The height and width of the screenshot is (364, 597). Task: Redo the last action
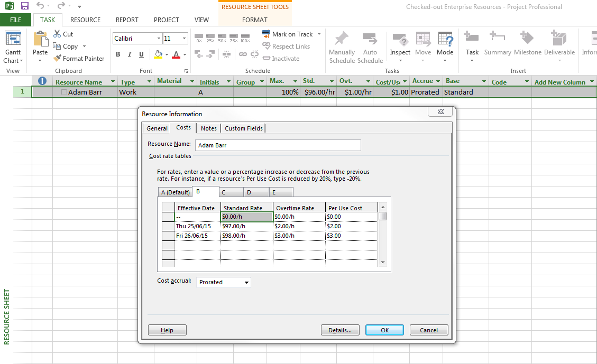(x=61, y=6)
